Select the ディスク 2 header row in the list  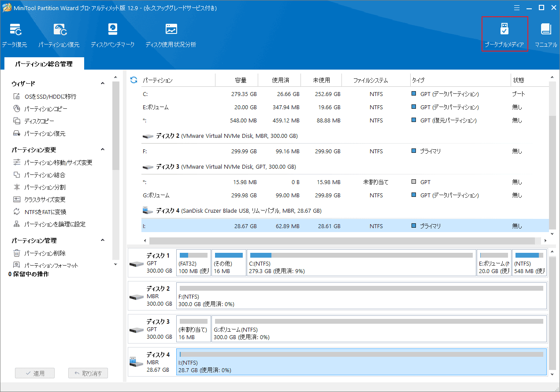point(345,136)
